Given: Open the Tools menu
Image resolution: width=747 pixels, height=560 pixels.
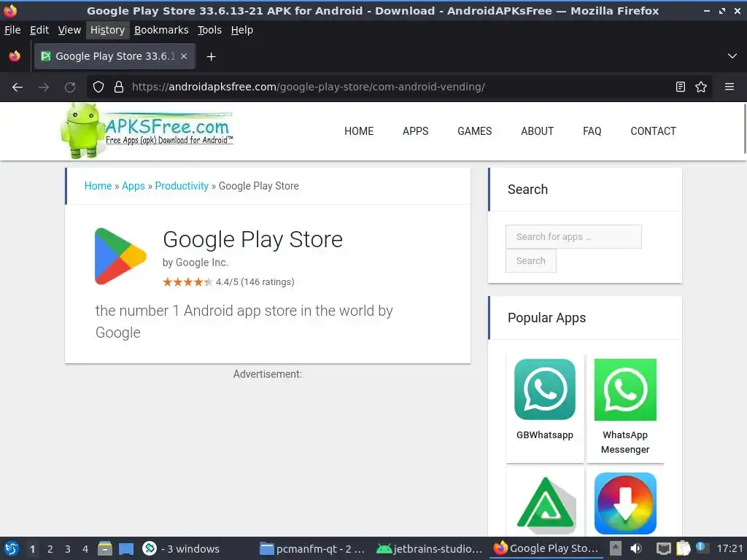Looking at the screenshot, I should coord(209,30).
